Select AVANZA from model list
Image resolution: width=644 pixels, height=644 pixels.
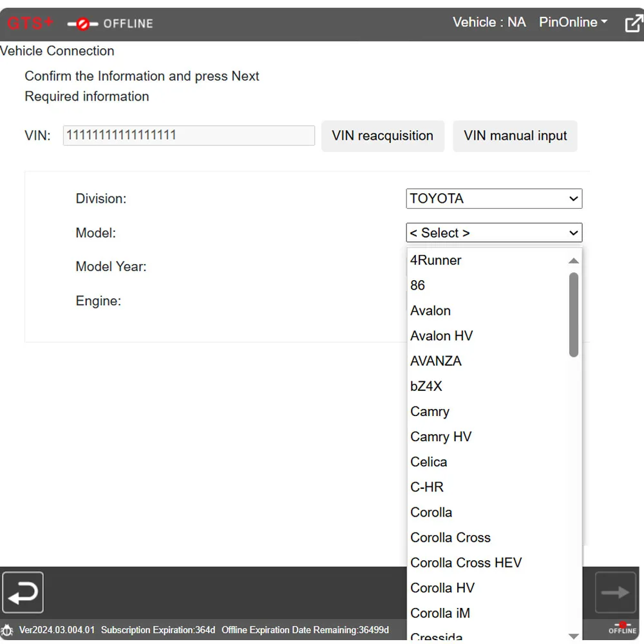tap(488, 361)
